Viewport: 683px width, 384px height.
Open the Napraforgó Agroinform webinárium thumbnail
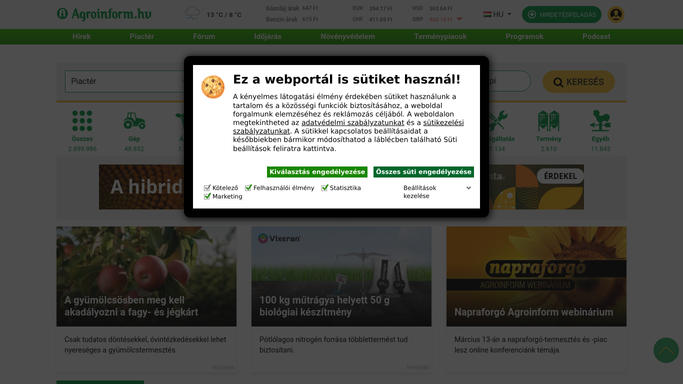[x=536, y=276]
